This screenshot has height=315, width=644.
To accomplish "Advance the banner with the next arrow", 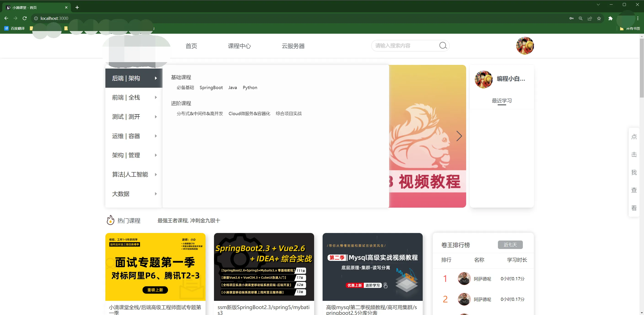I will coord(459,136).
